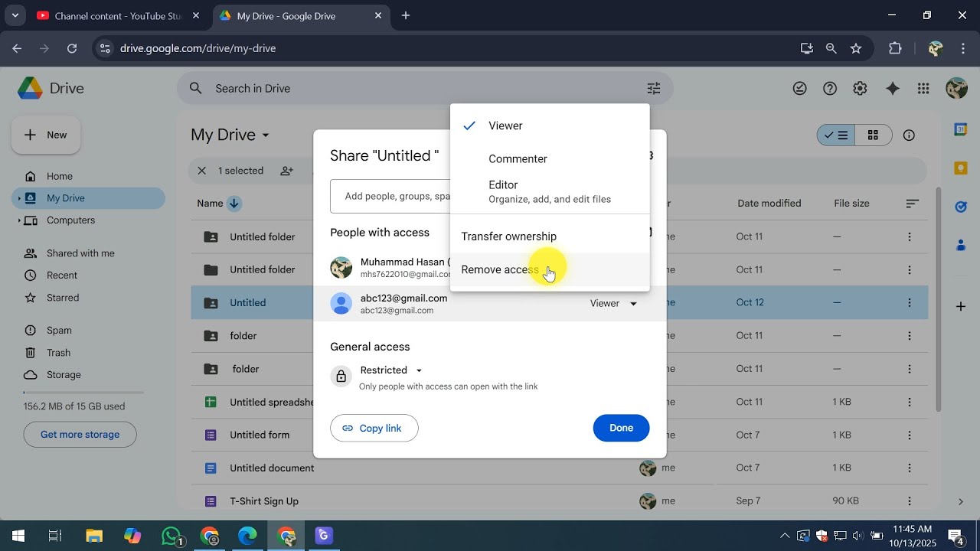Screen dimensions: 980x551
Task: Open Gemini sparkle icon
Action: 893,89
